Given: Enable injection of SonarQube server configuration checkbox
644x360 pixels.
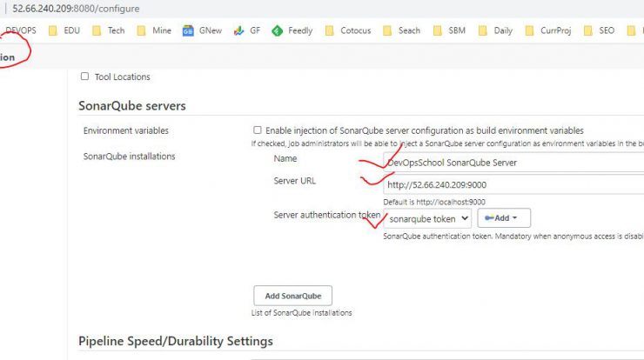Looking at the screenshot, I should pyautogui.click(x=257, y=130).
